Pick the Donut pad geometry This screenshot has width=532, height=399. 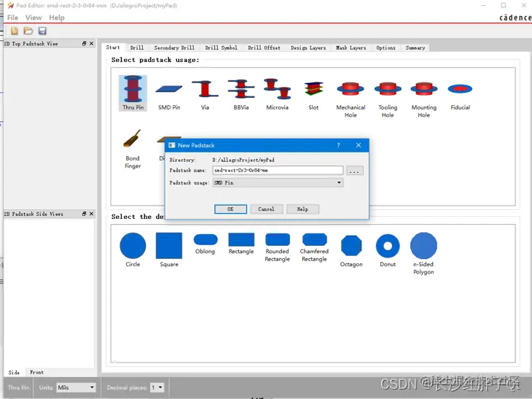click(x=388, y=250)
